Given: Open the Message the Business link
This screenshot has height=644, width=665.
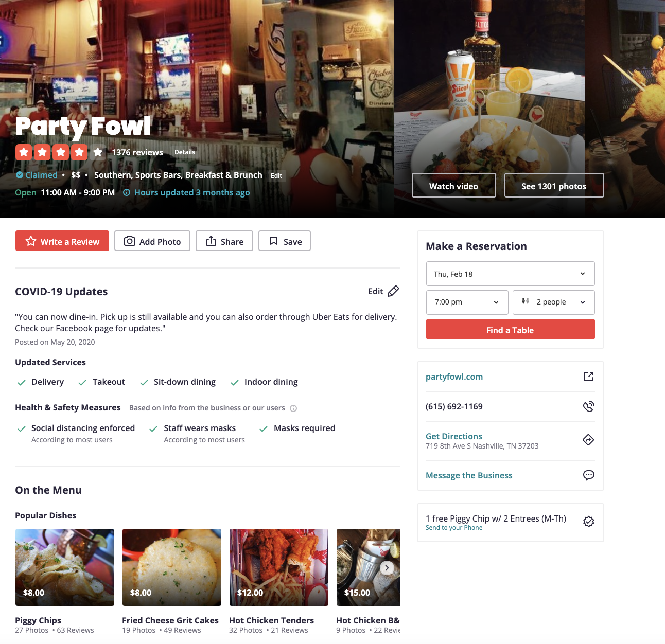Looking at the screenshot, I should (469, 475).
